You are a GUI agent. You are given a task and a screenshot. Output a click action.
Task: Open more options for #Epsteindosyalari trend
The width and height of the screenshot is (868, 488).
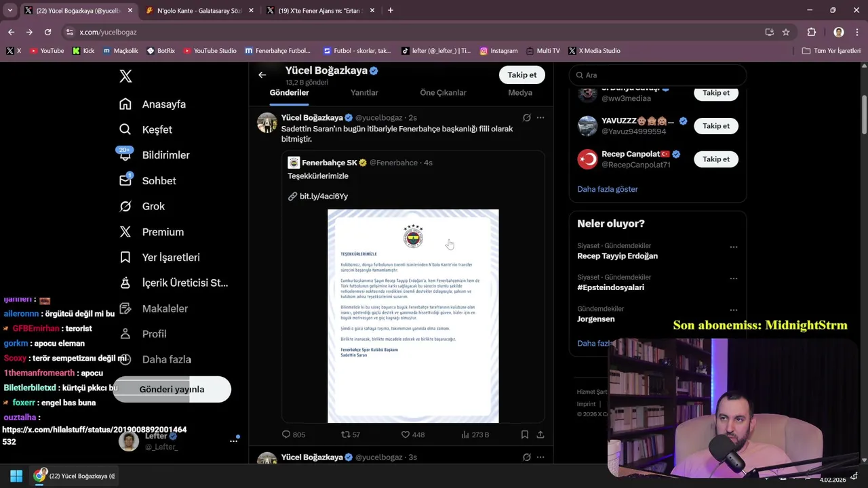click(733, 279)
